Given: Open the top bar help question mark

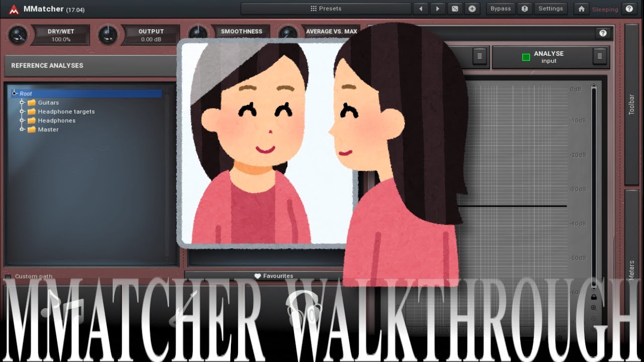Looking at the screenshot, I should pyautogui.click(x=629, y=9).
